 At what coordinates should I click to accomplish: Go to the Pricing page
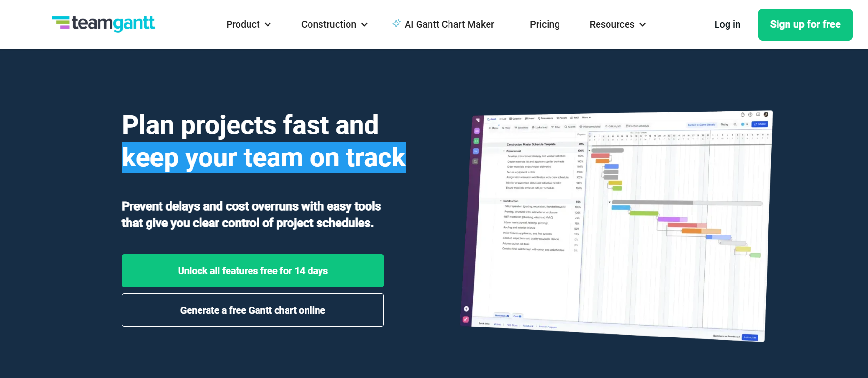coord(545,24)
